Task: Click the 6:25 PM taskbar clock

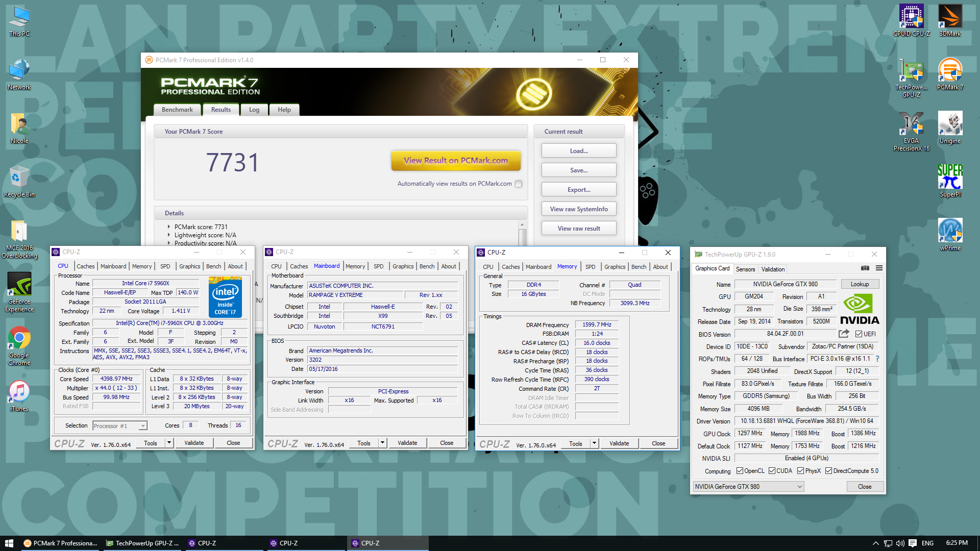Action: (957, 543)
